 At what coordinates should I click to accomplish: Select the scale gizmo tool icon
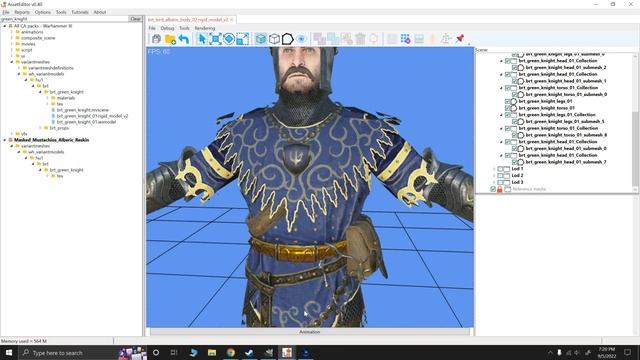[242, 39]
